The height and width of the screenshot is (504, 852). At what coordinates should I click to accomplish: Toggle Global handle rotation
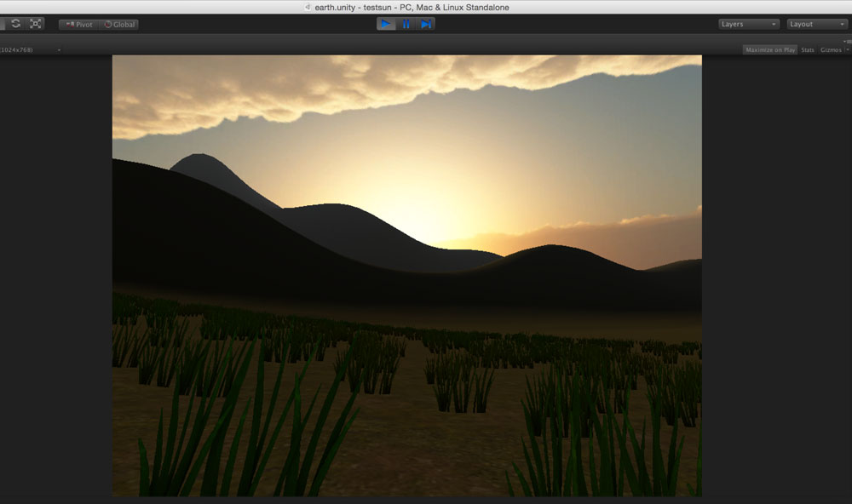[119, 25]
